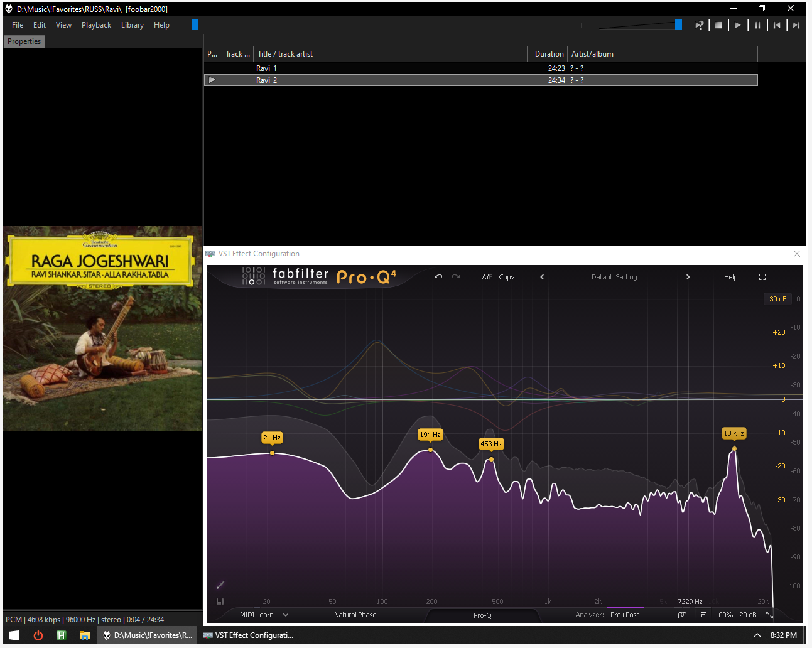Click the FabFilter Pro-Q 4 logo

[319, 276]
